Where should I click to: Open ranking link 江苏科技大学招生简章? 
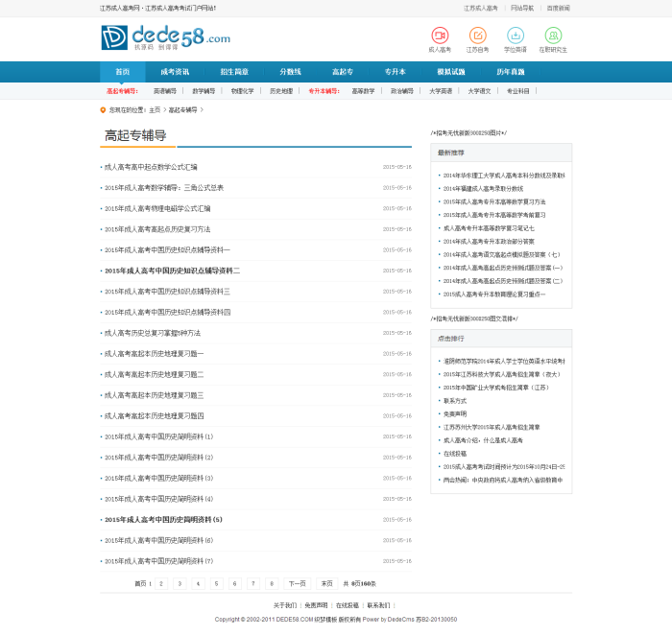[x=501, y=374]
